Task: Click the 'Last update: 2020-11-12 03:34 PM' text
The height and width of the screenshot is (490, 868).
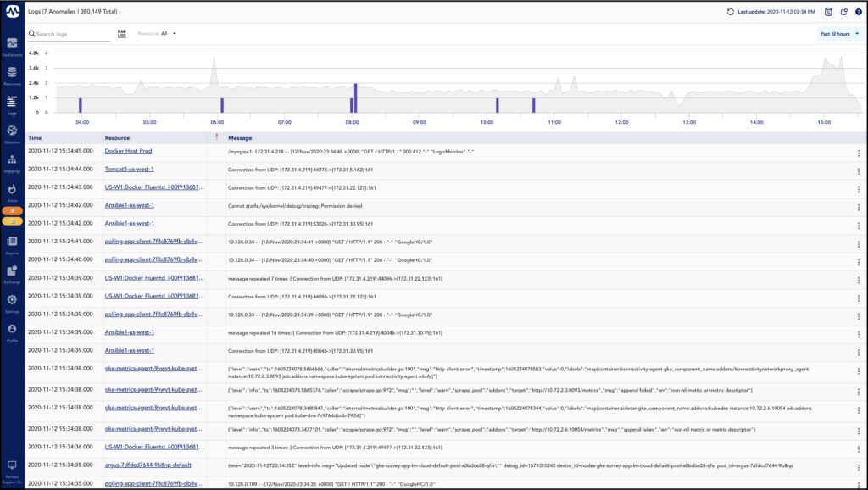Action: [776, 12]
